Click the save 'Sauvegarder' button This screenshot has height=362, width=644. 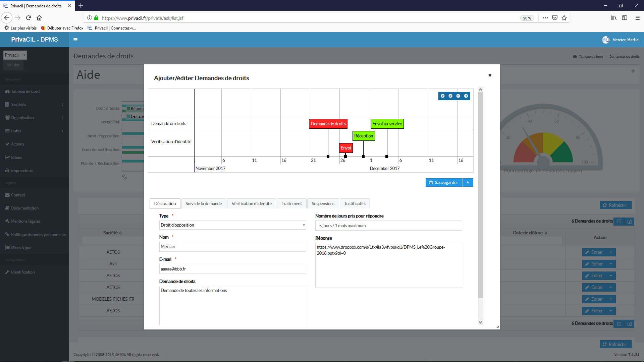444,182
